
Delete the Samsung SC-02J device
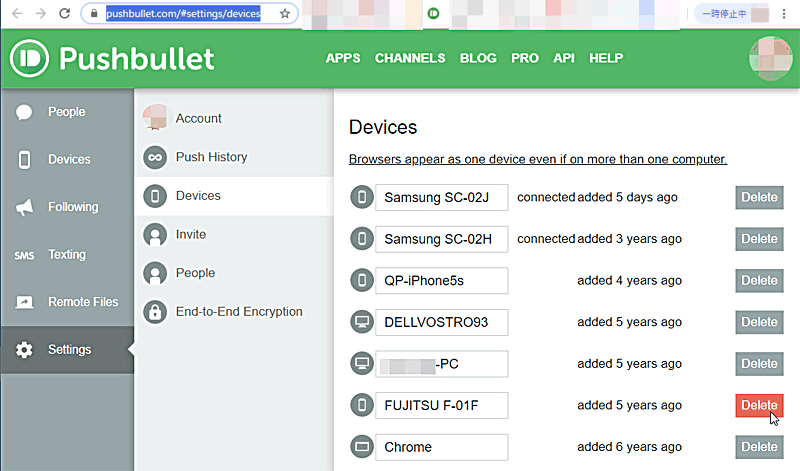point(759,197)
